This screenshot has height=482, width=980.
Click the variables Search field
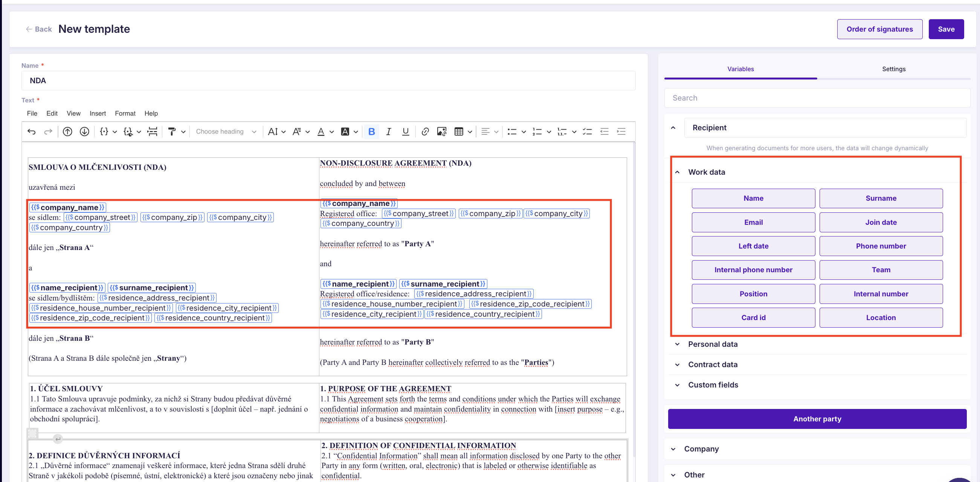click(x=817, y=98)
